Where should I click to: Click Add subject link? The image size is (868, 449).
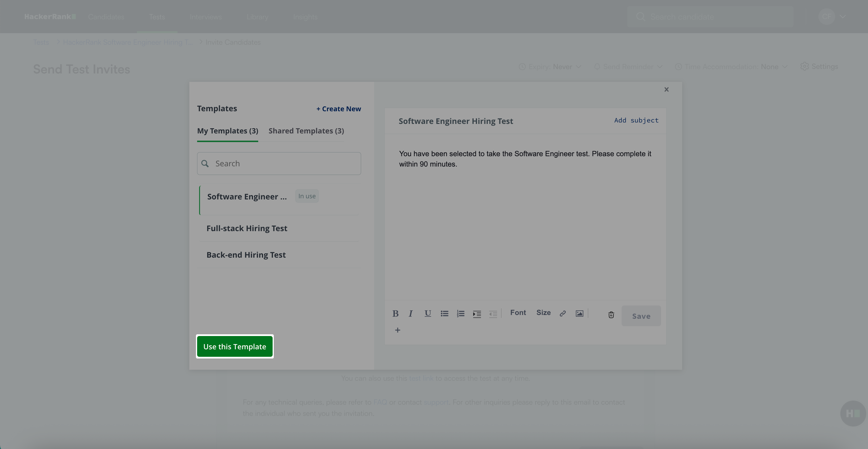coord(636,120)
